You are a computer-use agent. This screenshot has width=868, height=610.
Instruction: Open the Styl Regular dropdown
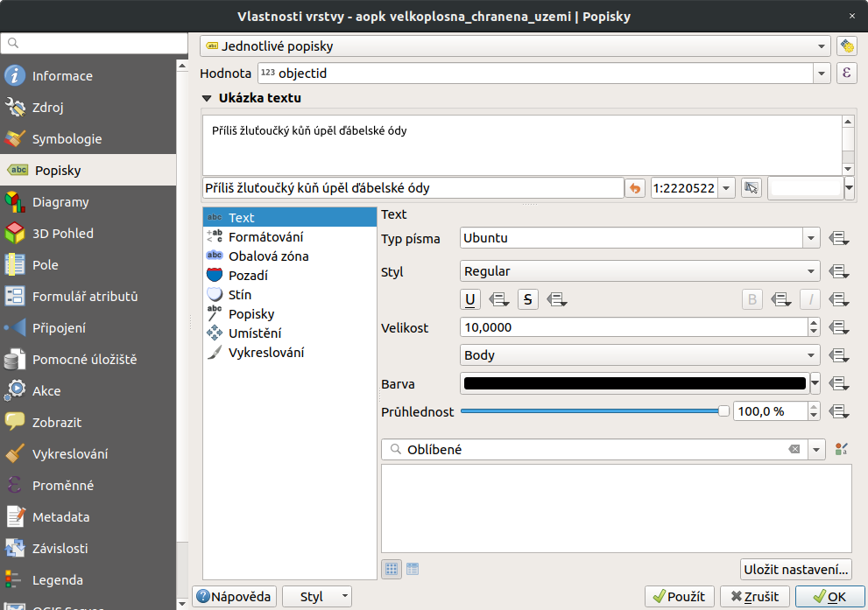pos(640,271)
